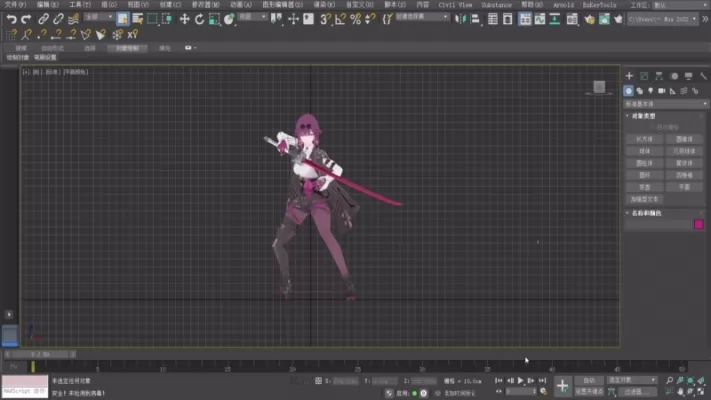Open the Scene Explorer icon
This screenshot has width=711, height=400.
(492, 19)
